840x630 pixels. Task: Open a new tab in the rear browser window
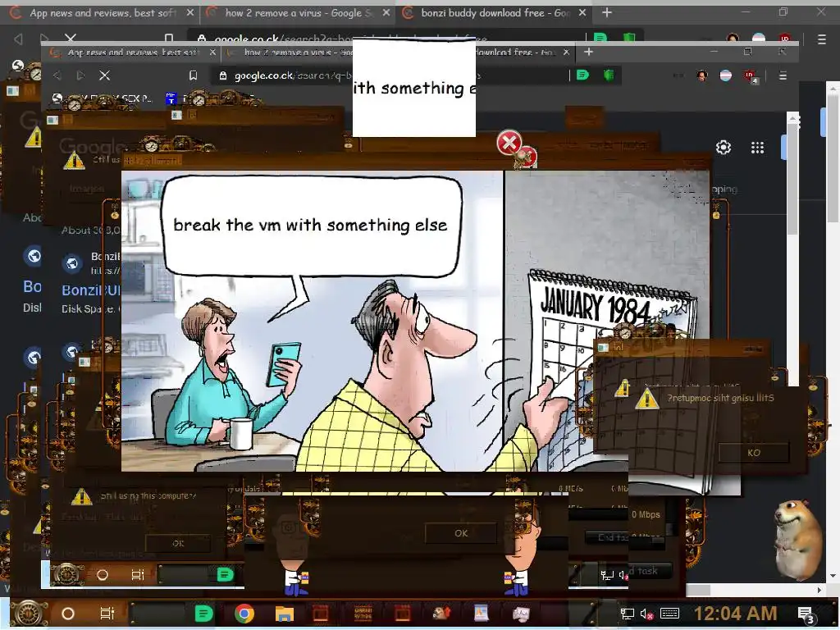[x=607, y=12]
